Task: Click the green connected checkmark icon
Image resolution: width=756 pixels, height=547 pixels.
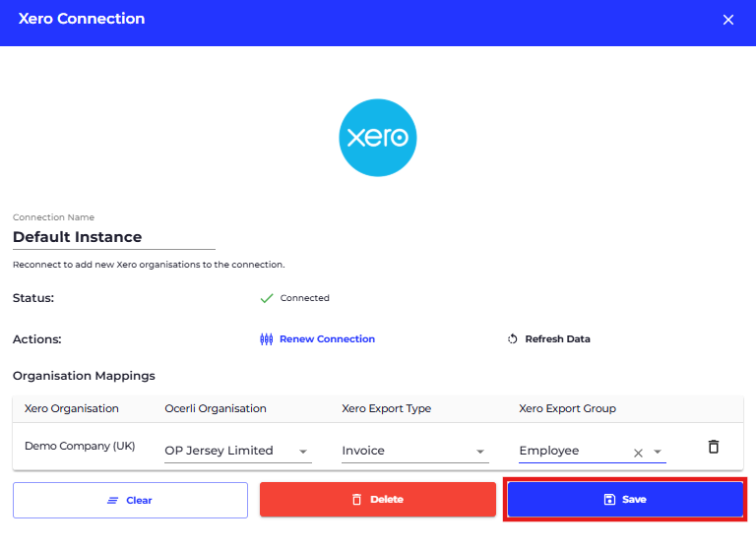Action: click(x=267, y=298)
